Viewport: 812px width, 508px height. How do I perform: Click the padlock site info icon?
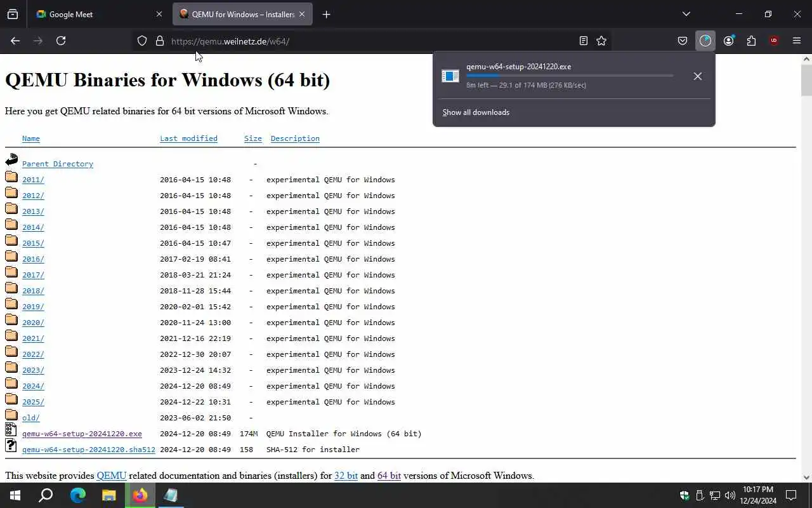tap(160, 41)
